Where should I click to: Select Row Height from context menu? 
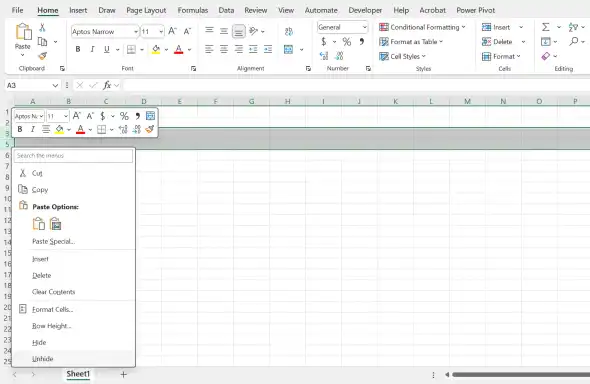[73, 326]
